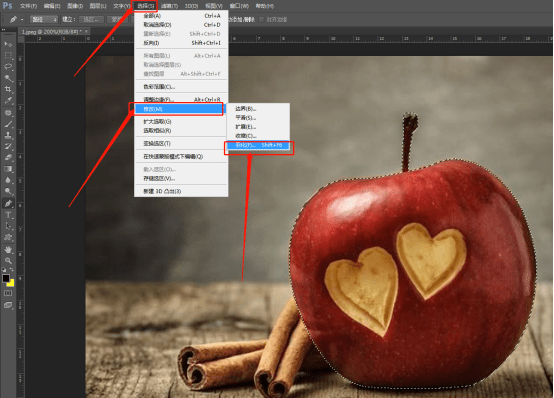Viewport: 554px width, 398px height.
Task: Choose Inverse (Shift+Ctrl+I) from the Select menu
Action: click(x=181, y=43)
